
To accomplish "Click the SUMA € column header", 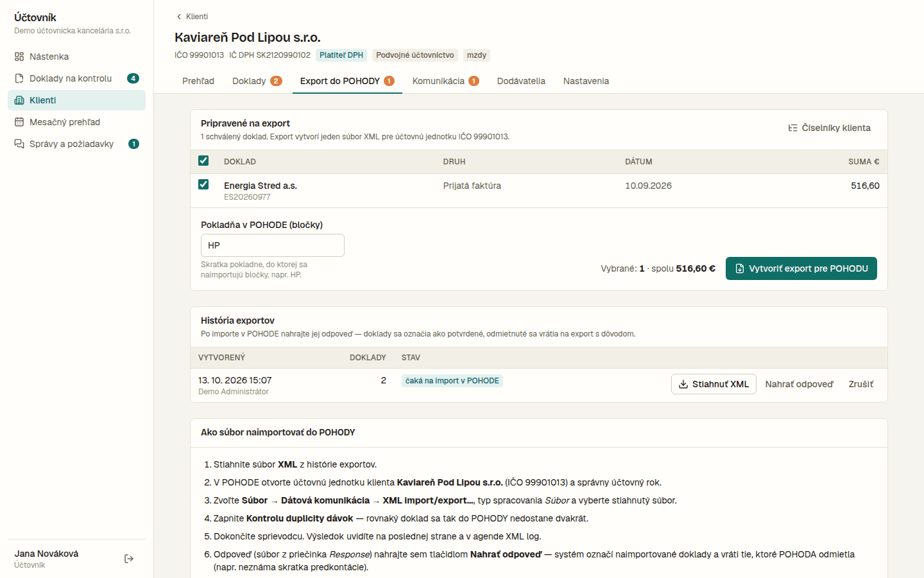I will 864,162.
